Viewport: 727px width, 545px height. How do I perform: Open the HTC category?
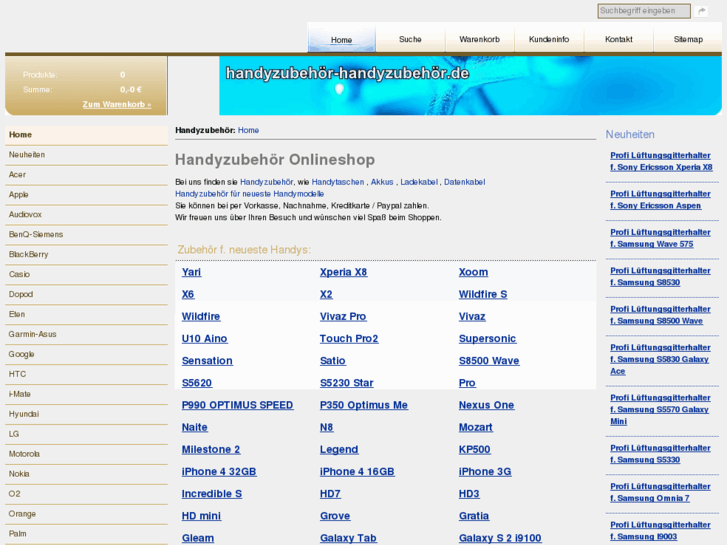86,374
